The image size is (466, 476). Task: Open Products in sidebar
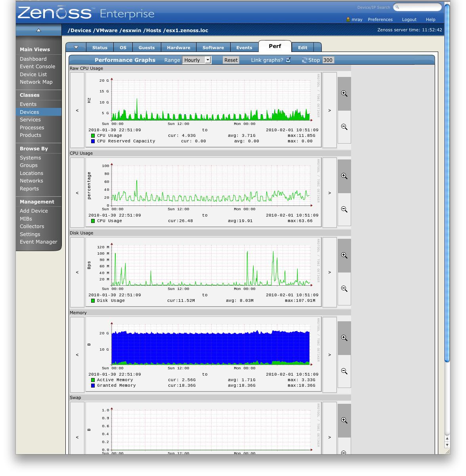(x=31, y=135)
